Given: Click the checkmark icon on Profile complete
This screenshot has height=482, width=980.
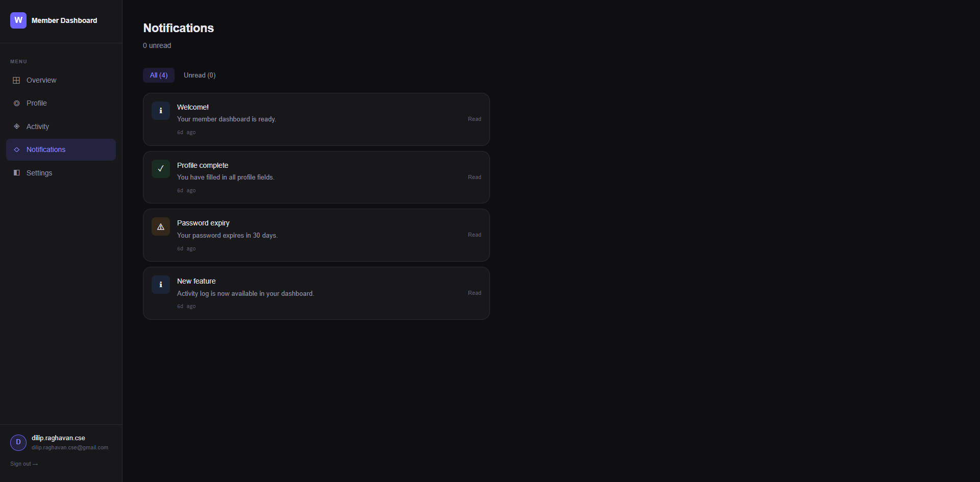Looking at the screenshot, I should [x=161, y=169].
